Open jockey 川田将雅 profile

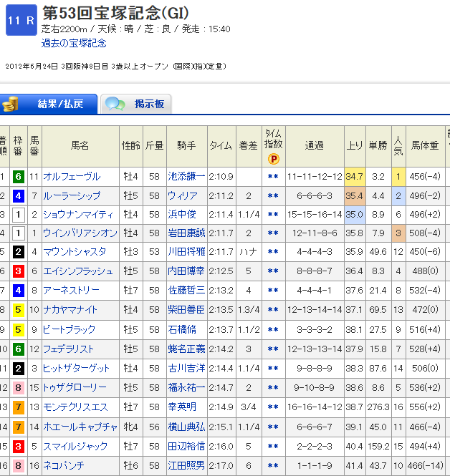tap(186, 252)
